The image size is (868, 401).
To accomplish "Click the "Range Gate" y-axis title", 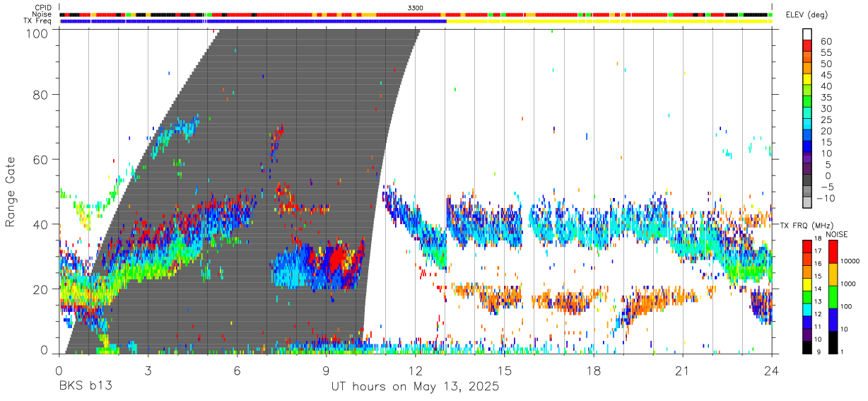I will (x=11, y=193).
